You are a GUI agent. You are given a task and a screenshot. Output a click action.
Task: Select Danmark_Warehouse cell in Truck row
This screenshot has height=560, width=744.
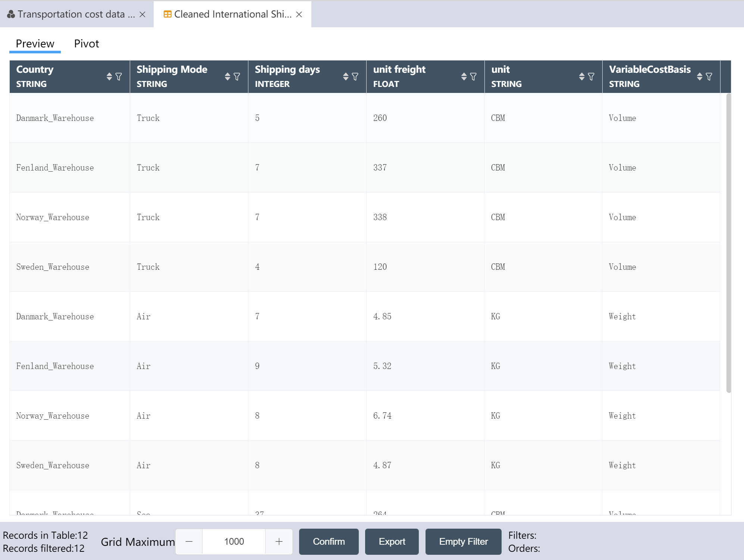(70, 118)
